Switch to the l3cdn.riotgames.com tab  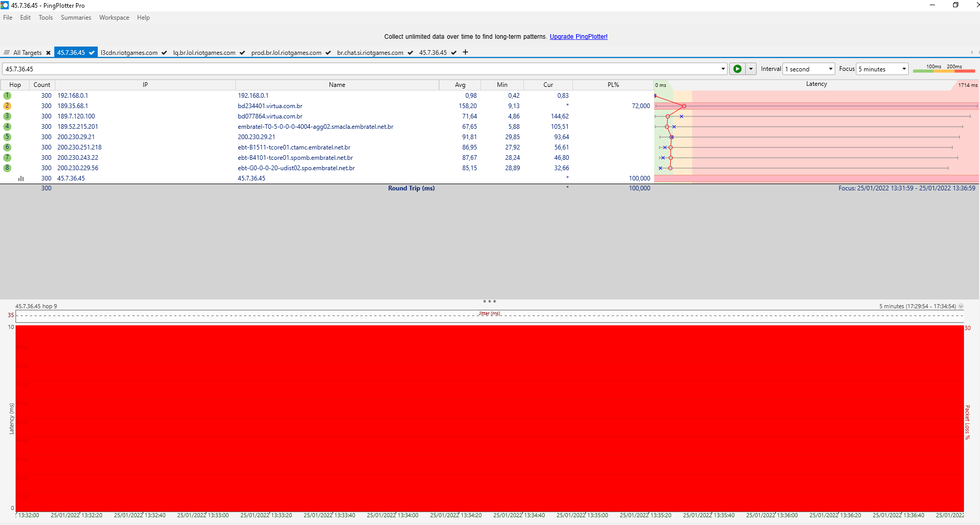(129, 53)
